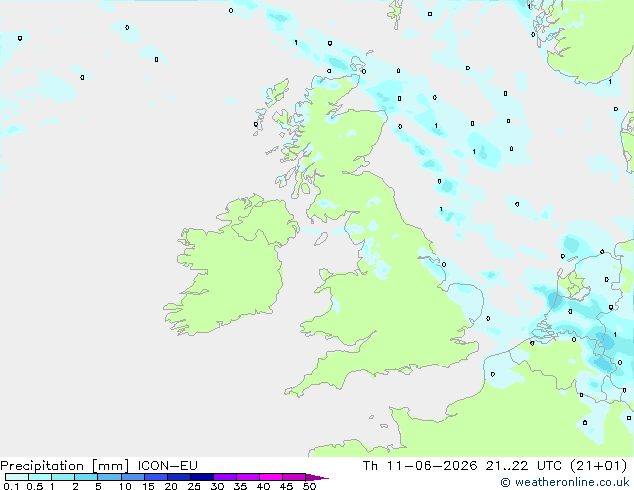Select the 35–40 mm violet legend segment
634x490 pixels.
coord(248,477)
